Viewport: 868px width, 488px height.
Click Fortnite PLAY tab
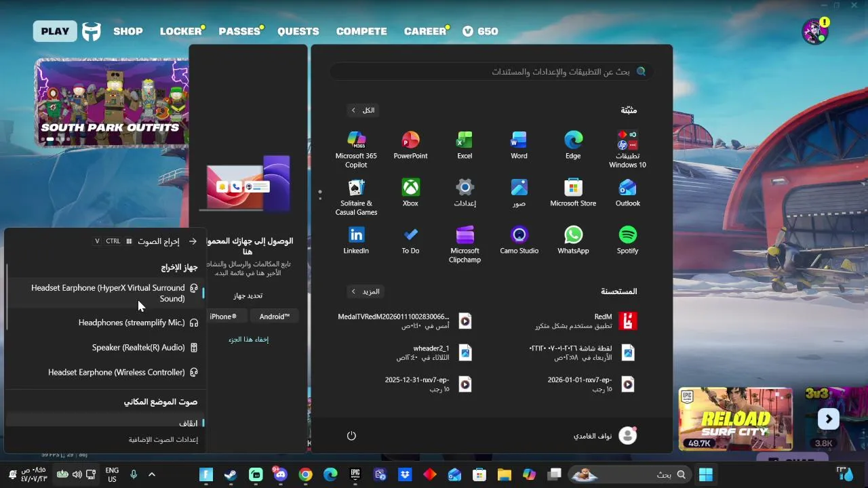tap(55, 31)
